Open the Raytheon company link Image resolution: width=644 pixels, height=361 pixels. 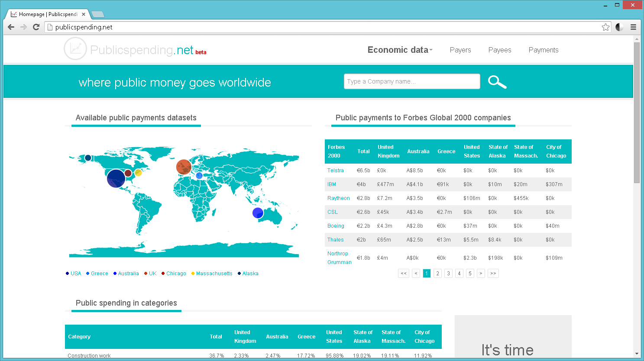pyautogui.click(x=339, y=198)
